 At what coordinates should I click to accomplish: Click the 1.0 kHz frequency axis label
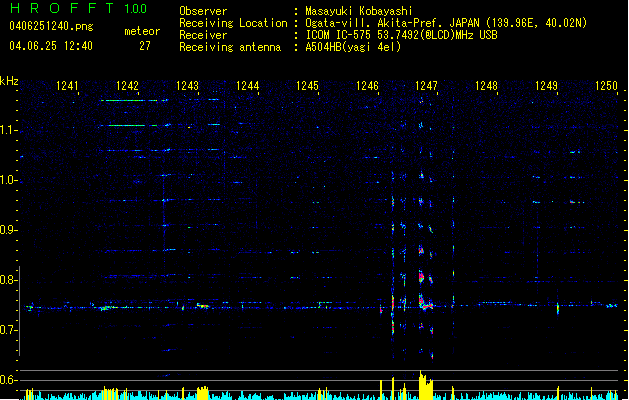[9, 180]
